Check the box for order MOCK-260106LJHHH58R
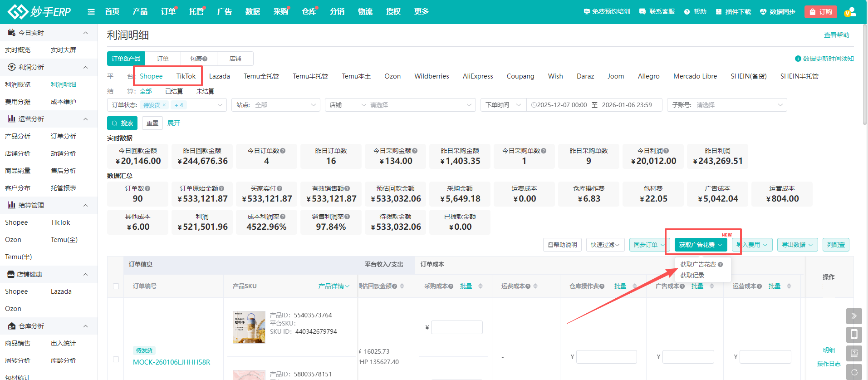The height and width of the screenshot is (380, 868). pyautogui.click(x=116, y=359)
